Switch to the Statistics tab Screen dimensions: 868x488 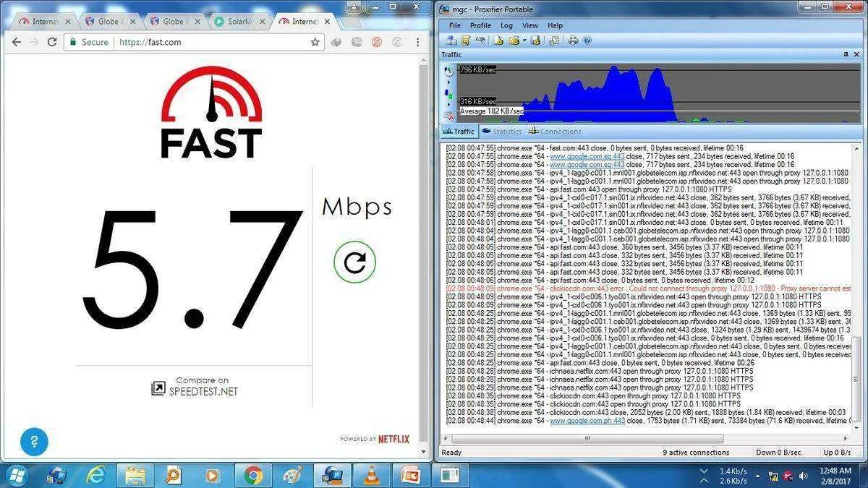click(501, 132)
